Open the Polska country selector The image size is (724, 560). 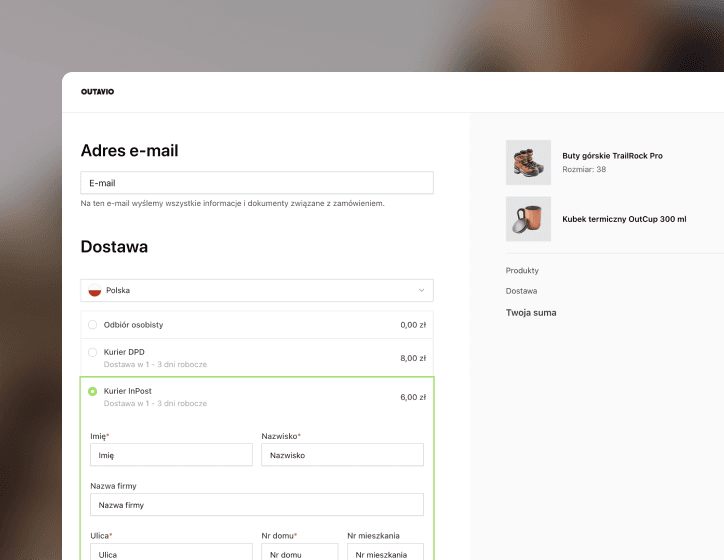pyautogui.click(x=256, y=291)
